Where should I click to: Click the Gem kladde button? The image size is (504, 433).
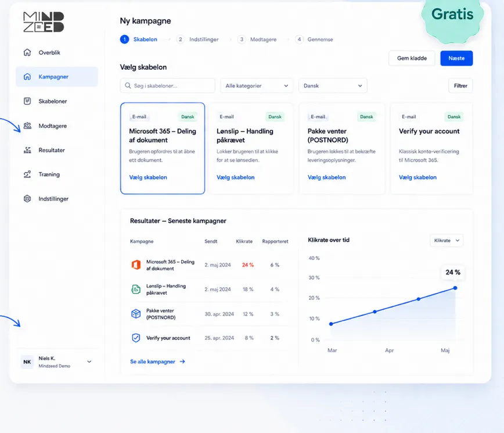tap(412, 58)
